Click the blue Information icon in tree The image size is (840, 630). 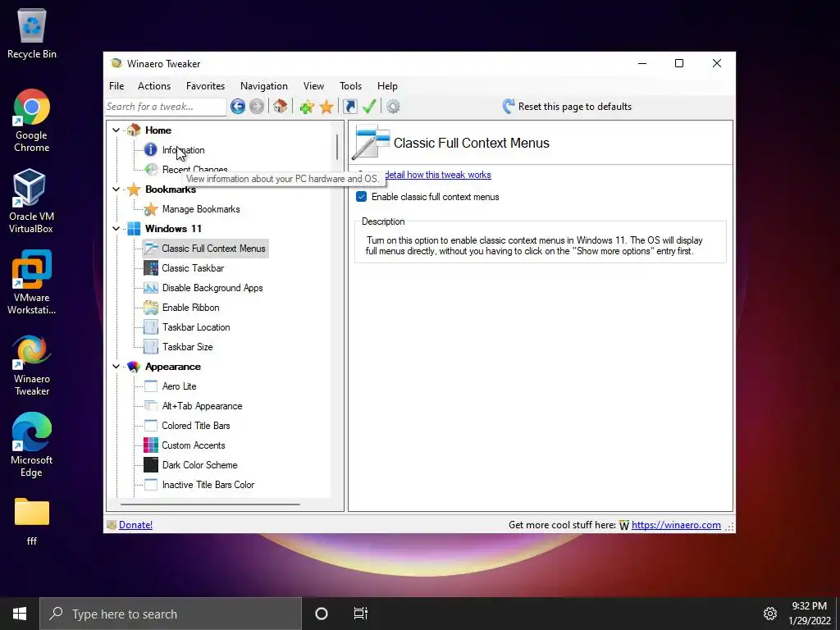click(x=151, y=150)
